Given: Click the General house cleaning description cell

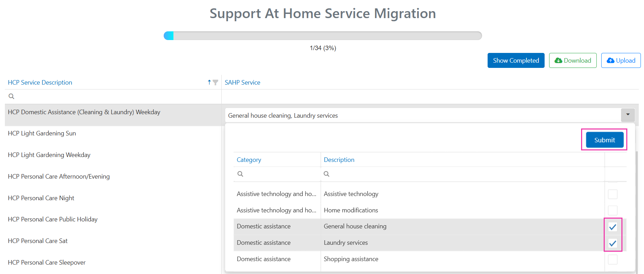Looking at the screenshot, I should 463,227.
